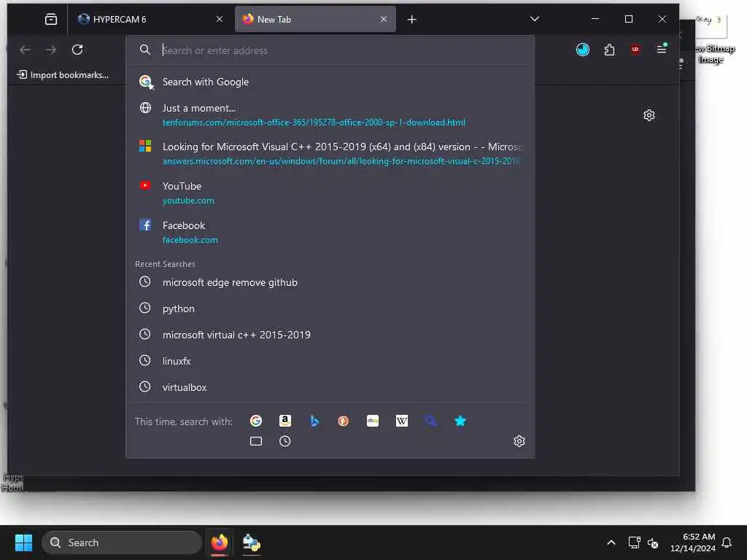This screenshot has width=747, height=560.
Task: Search this time with Google
Action: (x=256, y=421)
